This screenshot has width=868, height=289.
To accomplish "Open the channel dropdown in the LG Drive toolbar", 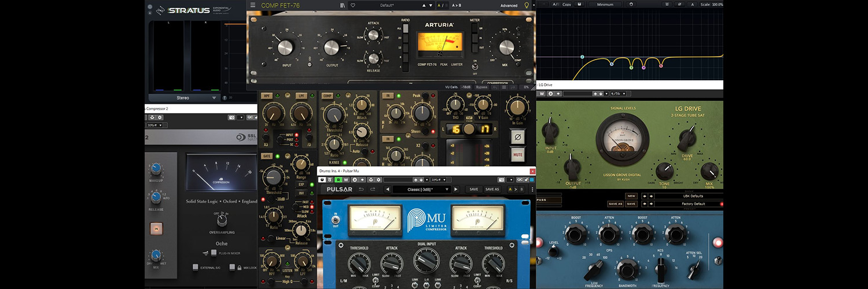I will pos(618,94).
